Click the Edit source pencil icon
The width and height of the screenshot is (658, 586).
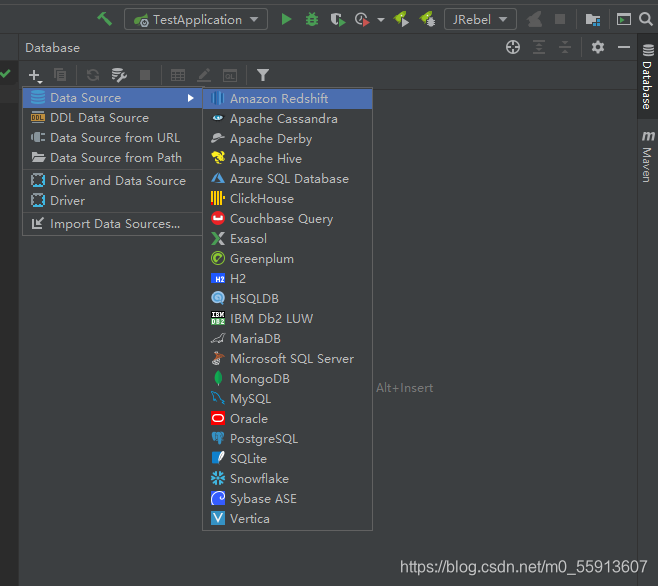click(204, 75)
